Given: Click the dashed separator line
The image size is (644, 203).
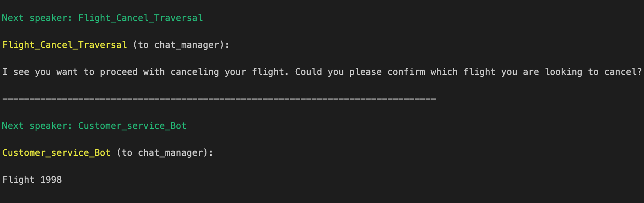Looking at the screenshot, I should click(219, 99).
